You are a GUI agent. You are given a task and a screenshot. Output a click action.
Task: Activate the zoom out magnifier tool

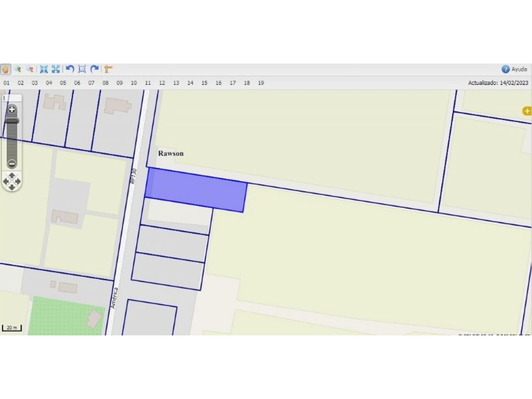[x=30, y=69]
